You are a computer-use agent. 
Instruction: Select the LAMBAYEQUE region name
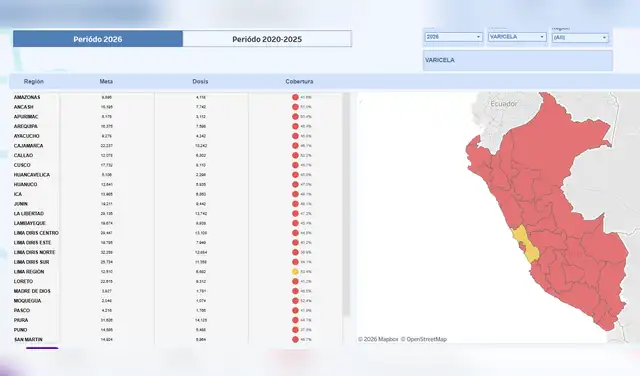(30, 223)
